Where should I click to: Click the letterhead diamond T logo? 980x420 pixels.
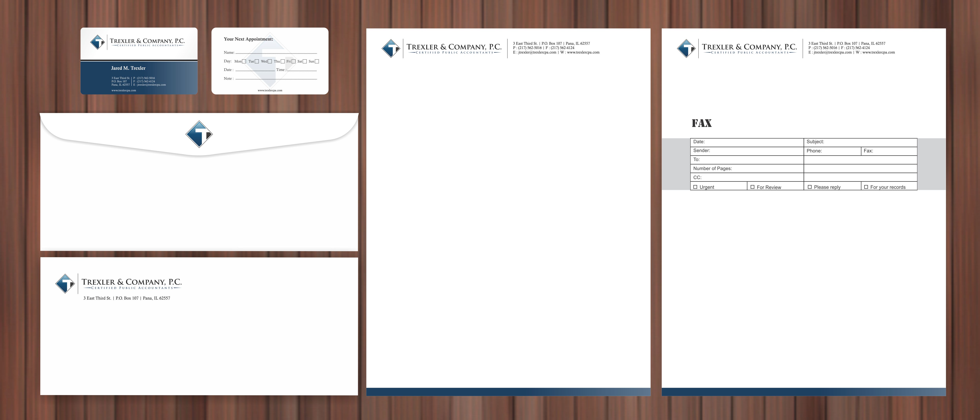[x=391, y=49]
